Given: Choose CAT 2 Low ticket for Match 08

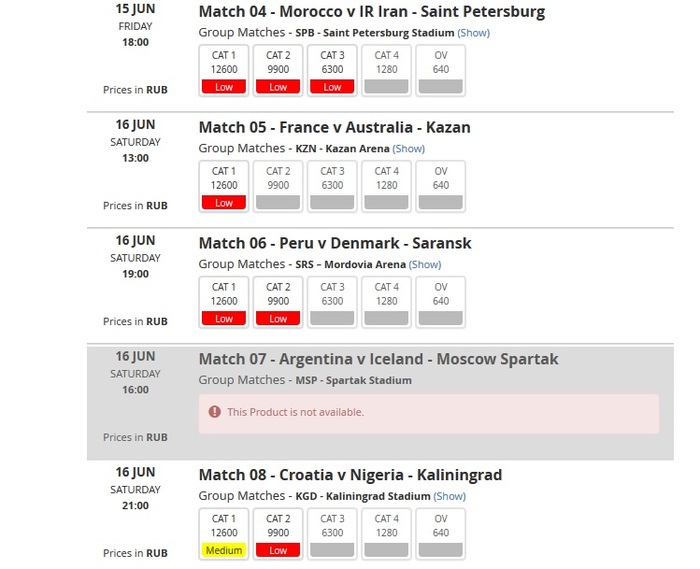Looking at the screenshot, I should (x=278, y=535).
